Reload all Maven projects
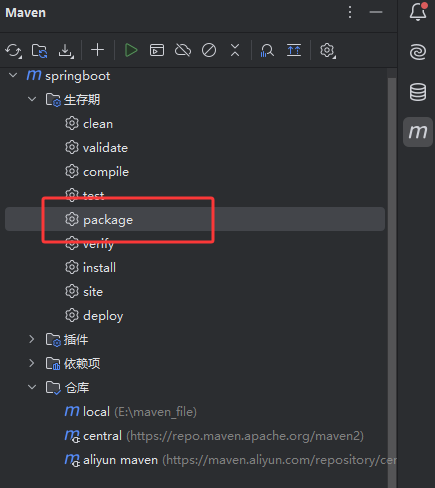Viewport: 435px width, 488px height. click(x=13, y=51)
